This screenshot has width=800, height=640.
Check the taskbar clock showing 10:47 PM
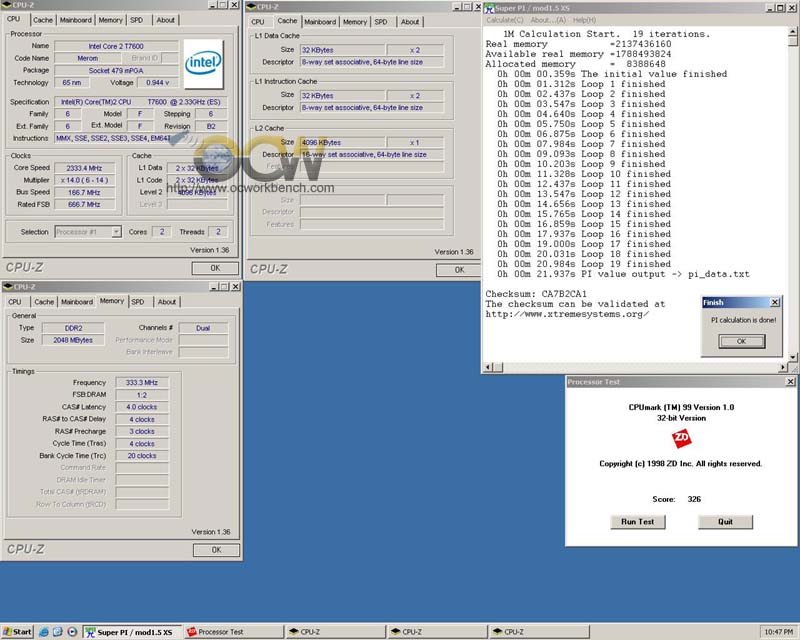(779, 632)
